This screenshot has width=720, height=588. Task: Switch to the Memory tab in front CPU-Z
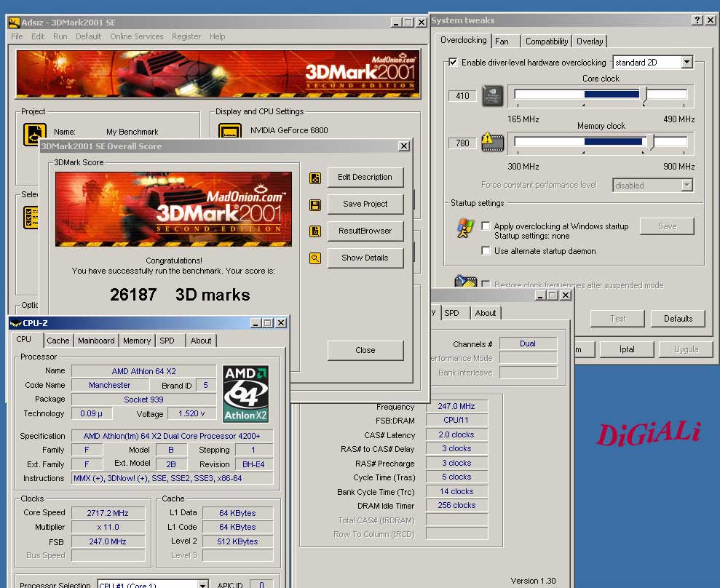point(137,341)
